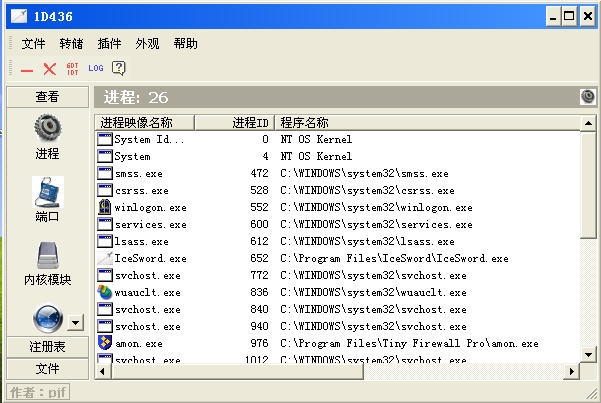The image size is (601, 403).
Task: Click the amon.exe shield icon
Action: [105, 343]
